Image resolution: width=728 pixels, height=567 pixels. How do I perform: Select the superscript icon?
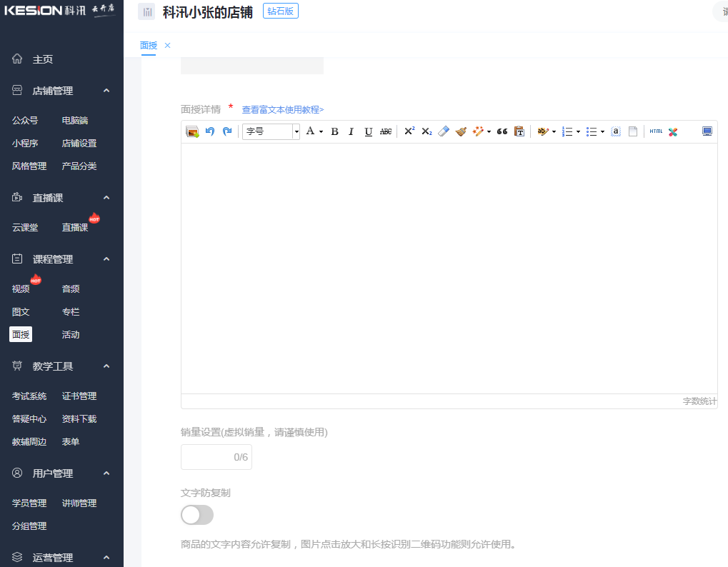click(409, 131)
